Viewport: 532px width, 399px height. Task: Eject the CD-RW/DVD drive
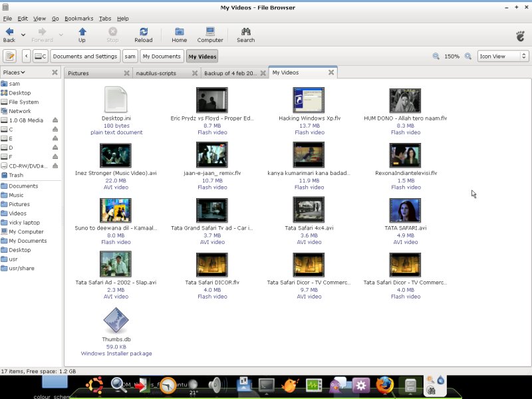[x=55, y=166]
